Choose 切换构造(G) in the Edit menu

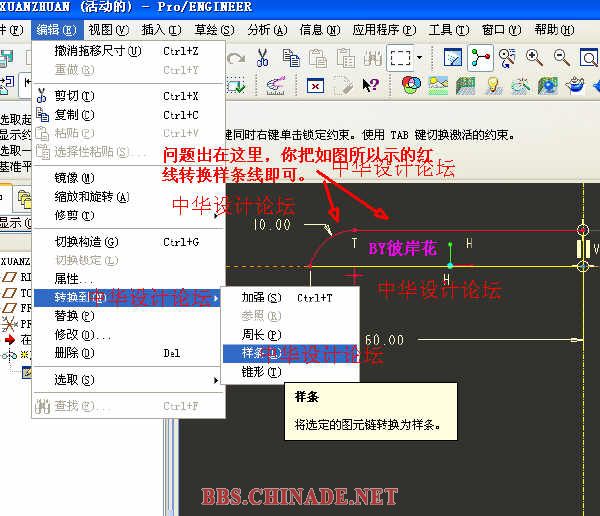coord(128,242)
